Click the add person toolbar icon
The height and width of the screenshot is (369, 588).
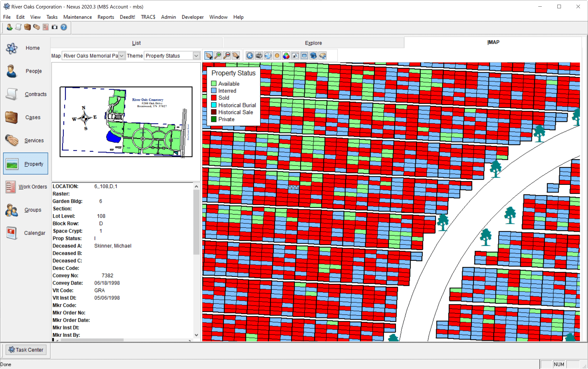[x=9, y=27]
